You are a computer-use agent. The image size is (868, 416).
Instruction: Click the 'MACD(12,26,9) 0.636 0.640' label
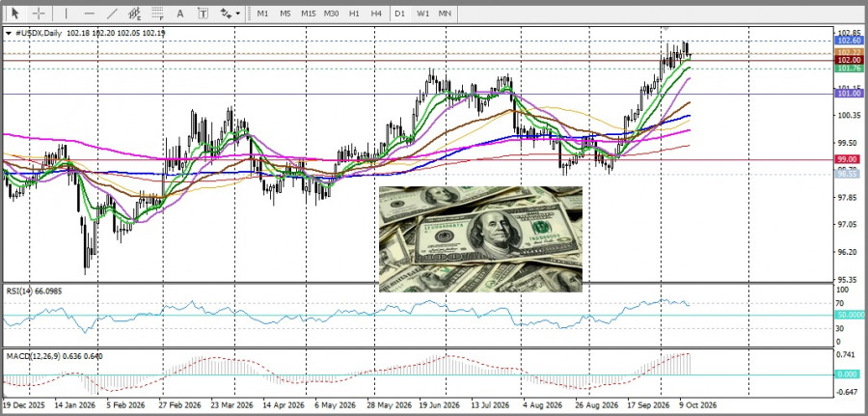coord(54,356)
